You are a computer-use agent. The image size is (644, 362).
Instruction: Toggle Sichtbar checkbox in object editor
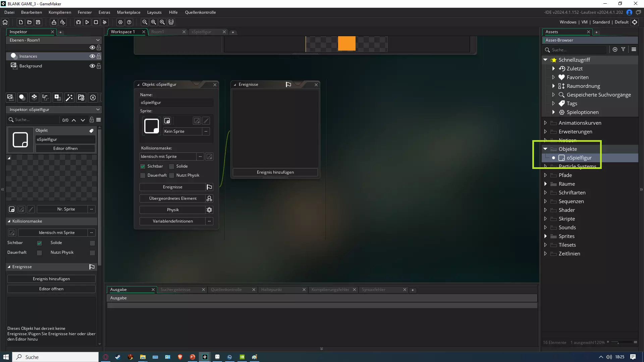[x=143, y=166]
